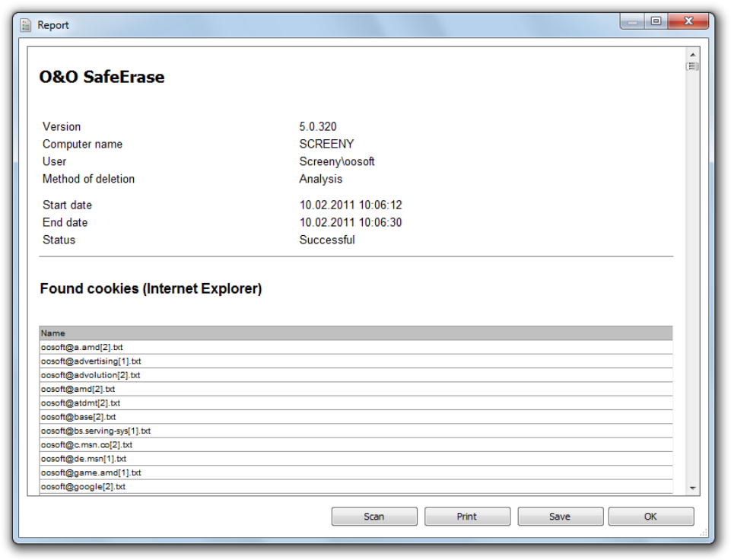
Task: Select the oosoft@amd[2].txt row
Action: [356, 390]
